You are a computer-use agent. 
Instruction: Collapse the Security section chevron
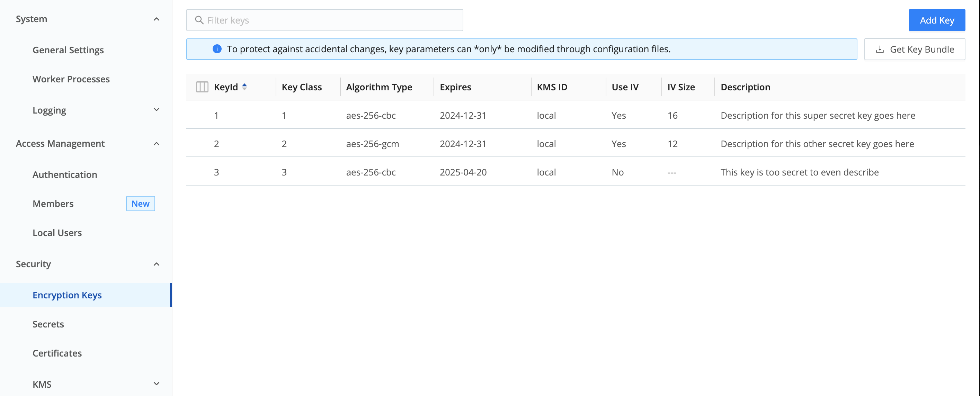[157, 264]
